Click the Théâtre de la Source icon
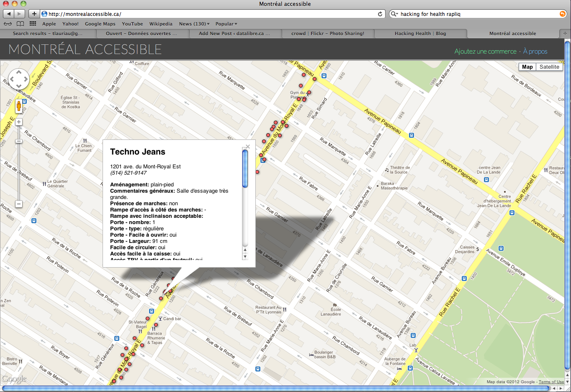The height and width of the screenshot is (392, 571). click(x=387, y=170)
